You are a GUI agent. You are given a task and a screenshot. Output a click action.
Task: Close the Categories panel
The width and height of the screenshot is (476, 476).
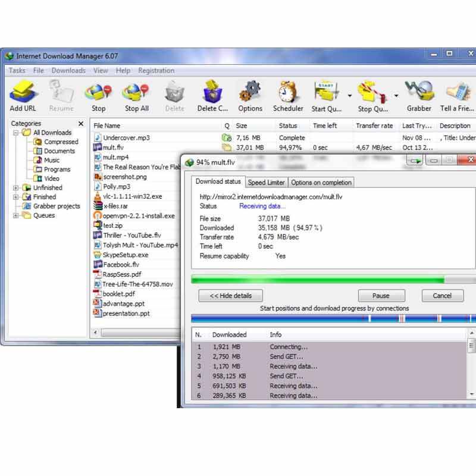click(x=81, y=124)
